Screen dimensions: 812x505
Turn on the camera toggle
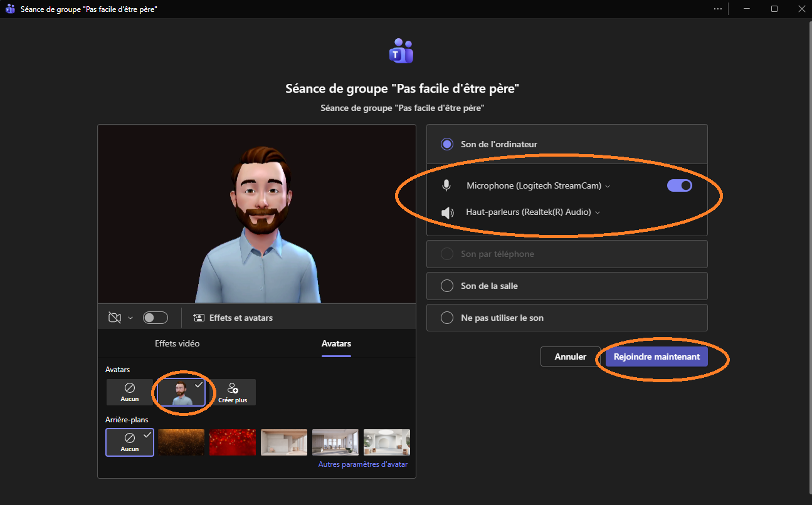coord(155,318)
